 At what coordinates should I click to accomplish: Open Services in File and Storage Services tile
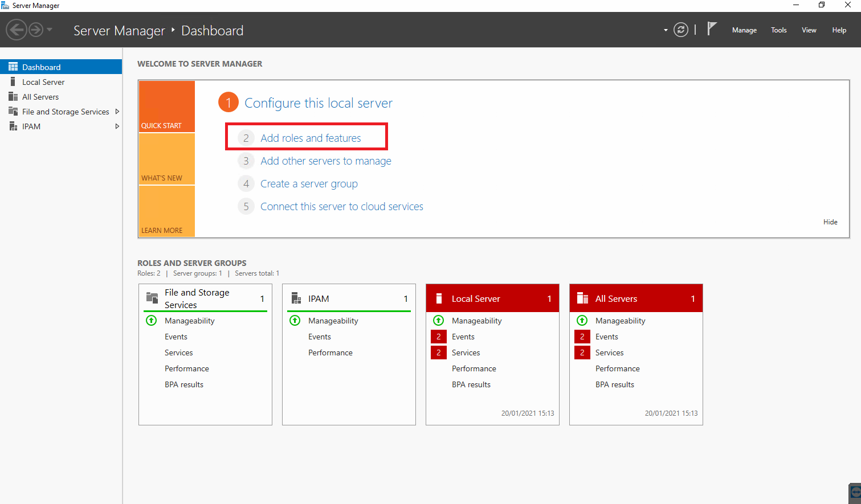coord(179,353)
